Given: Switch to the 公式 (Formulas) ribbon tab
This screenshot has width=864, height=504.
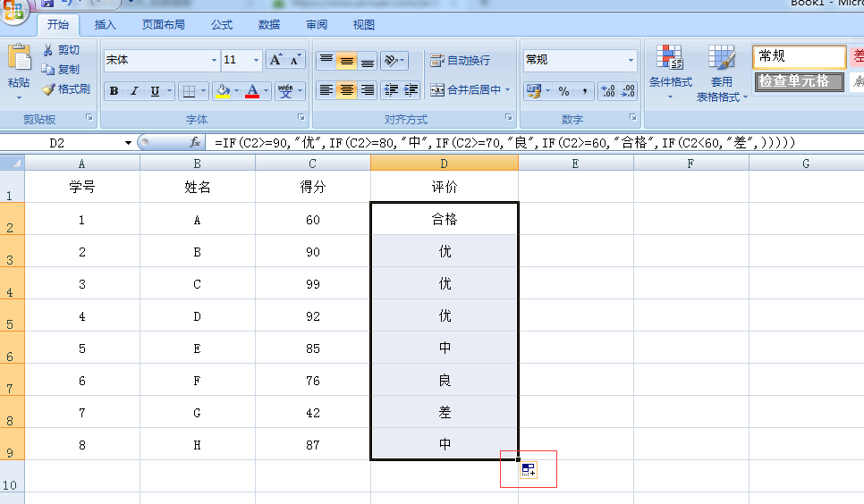Looking at the screenshot, I should tap(222, 25).
